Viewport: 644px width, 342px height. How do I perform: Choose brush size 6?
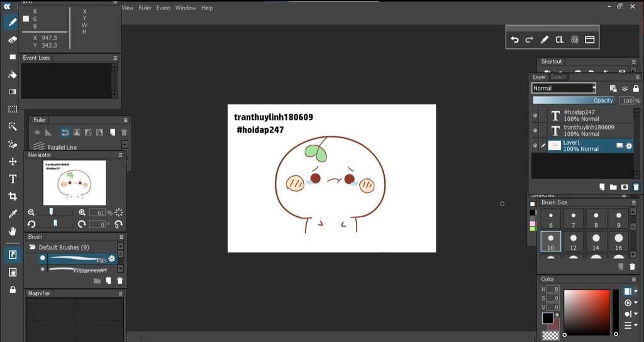pos(551,219)
